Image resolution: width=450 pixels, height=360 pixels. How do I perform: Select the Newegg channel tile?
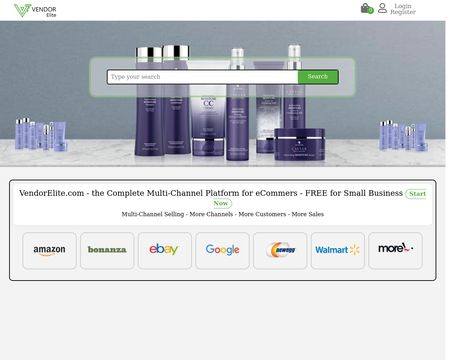pyautogui.click(x=280, y=250)
